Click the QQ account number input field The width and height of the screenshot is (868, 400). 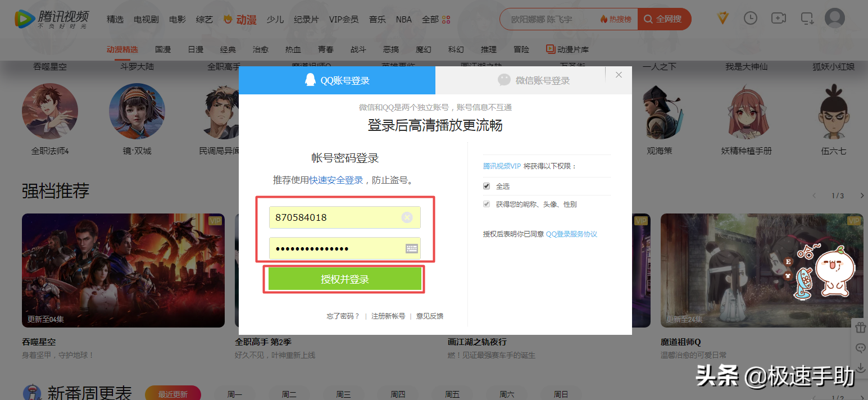tap(344, 217)
